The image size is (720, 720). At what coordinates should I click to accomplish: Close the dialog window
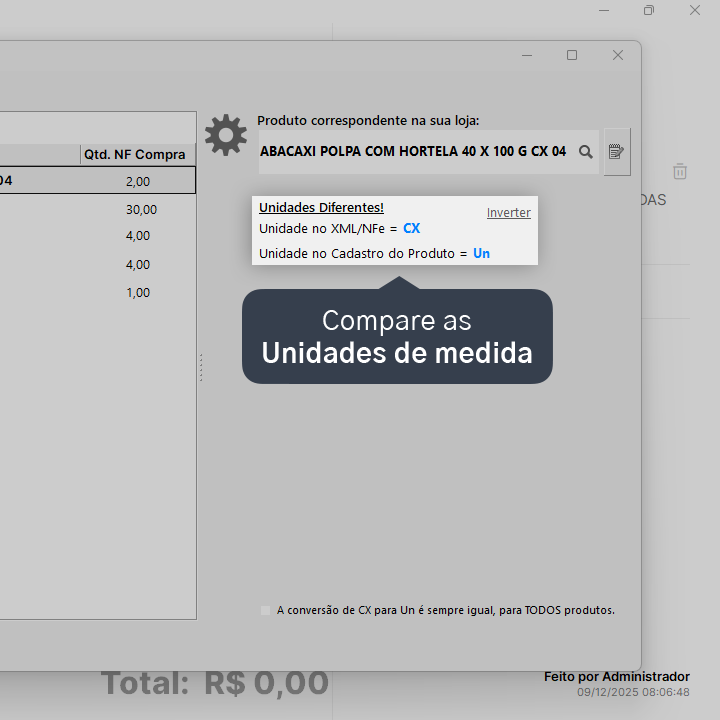pyautogui.click(x=618, y=55)
